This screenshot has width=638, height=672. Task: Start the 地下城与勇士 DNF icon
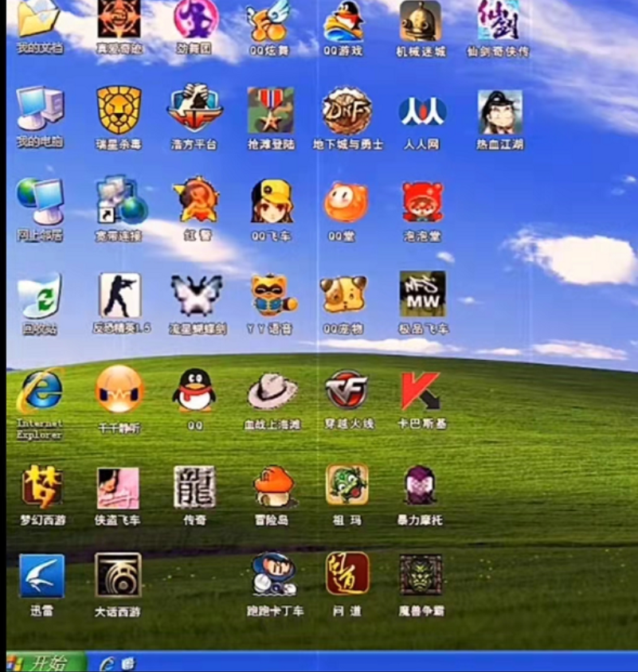pyautogui.click(x=346, y=111)
